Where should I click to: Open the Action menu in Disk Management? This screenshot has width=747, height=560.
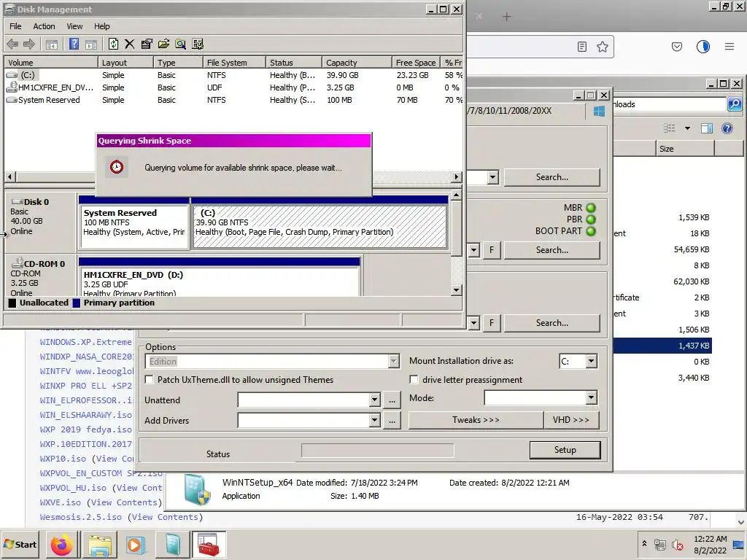(44, 26)
